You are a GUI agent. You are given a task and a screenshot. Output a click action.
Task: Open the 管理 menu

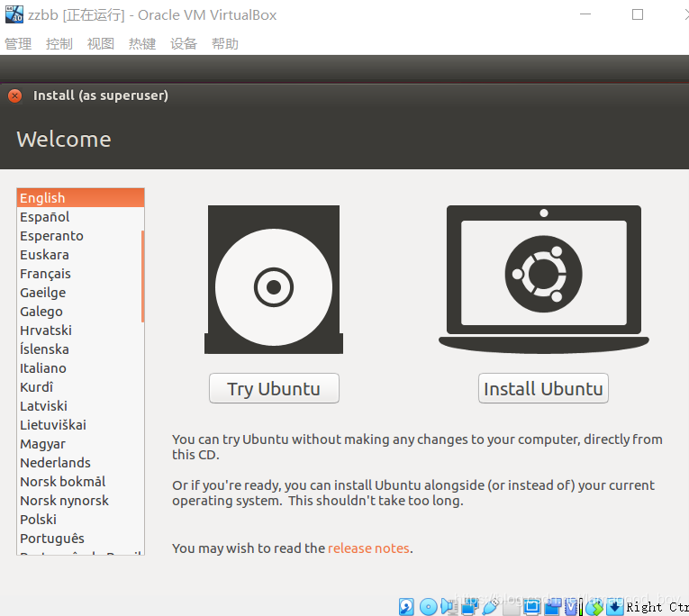(18, 43)
